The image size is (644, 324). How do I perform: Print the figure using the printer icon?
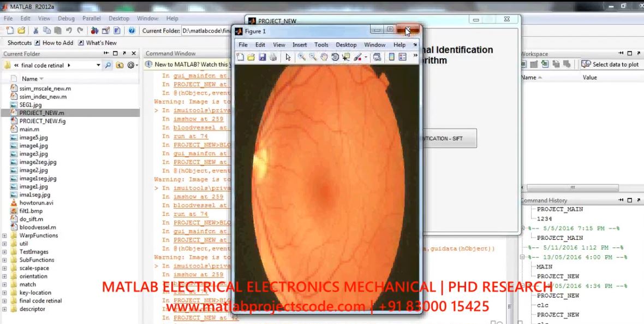click(273, 57)
